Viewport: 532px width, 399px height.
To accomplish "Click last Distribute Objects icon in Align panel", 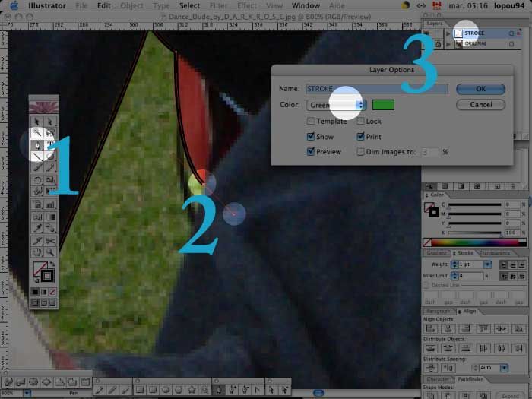I will 519,348.
